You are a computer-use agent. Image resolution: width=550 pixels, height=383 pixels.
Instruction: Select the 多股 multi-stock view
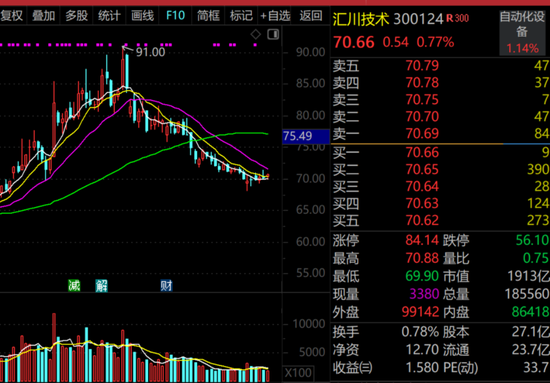[x=76, y=16]
